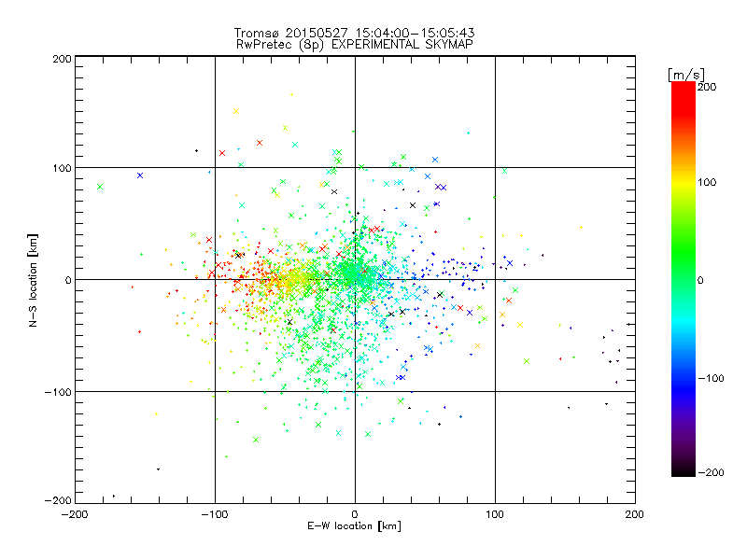Image resolution: width=747 pixels, height=560 pixels.
Task: Click the 200 tick label on the N-S axis
Action: coord(62,59)
